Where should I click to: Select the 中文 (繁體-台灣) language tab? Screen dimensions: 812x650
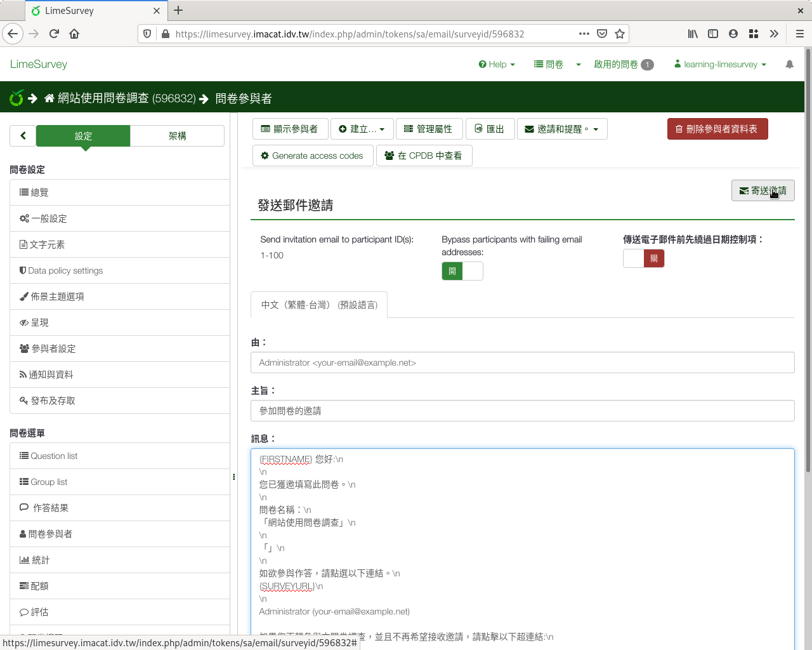[319, 305]
